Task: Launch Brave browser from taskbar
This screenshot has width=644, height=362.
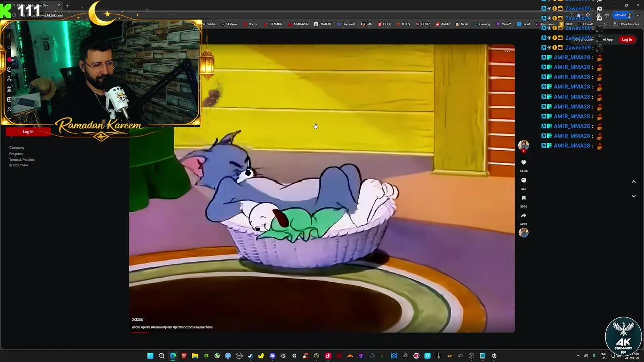Action: 184,356
